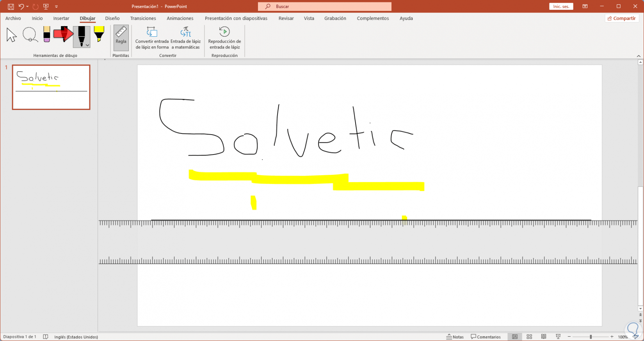Open the Animaciones tab
The height and width of the screenshot is (341, 644).
coord(180,18)
